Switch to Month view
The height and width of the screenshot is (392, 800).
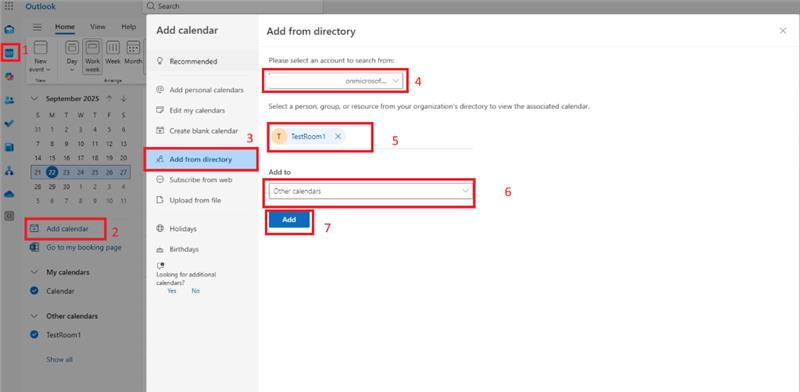click(x=134, y=52)
